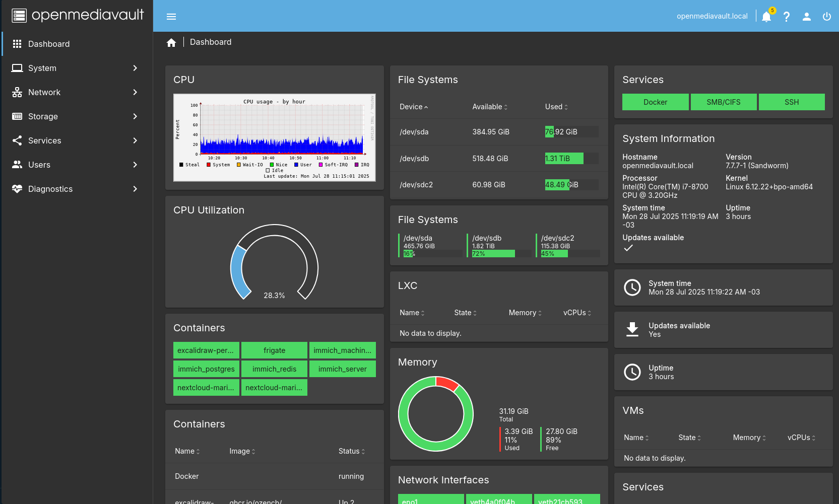Sort LXC table by Name
The height and width of the screenshot is (504, 839).
coord(412,313)
